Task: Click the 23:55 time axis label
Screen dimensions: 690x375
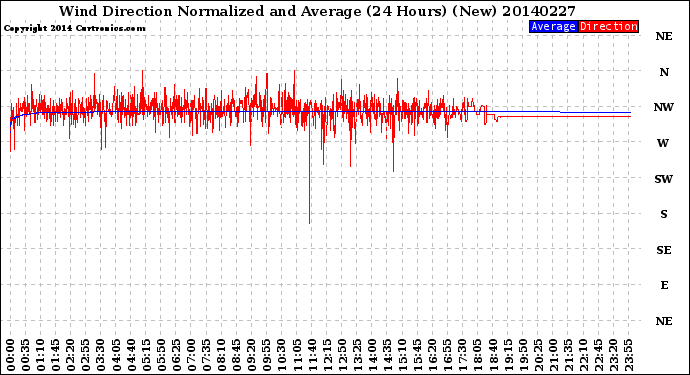Action: [x=628, y=355]
